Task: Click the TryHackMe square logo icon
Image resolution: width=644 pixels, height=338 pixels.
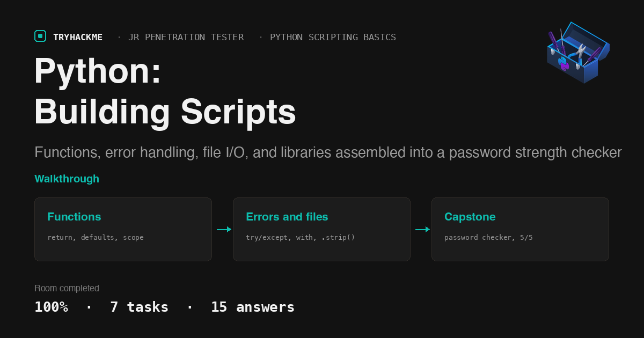Action: click(x=40, y=36)
